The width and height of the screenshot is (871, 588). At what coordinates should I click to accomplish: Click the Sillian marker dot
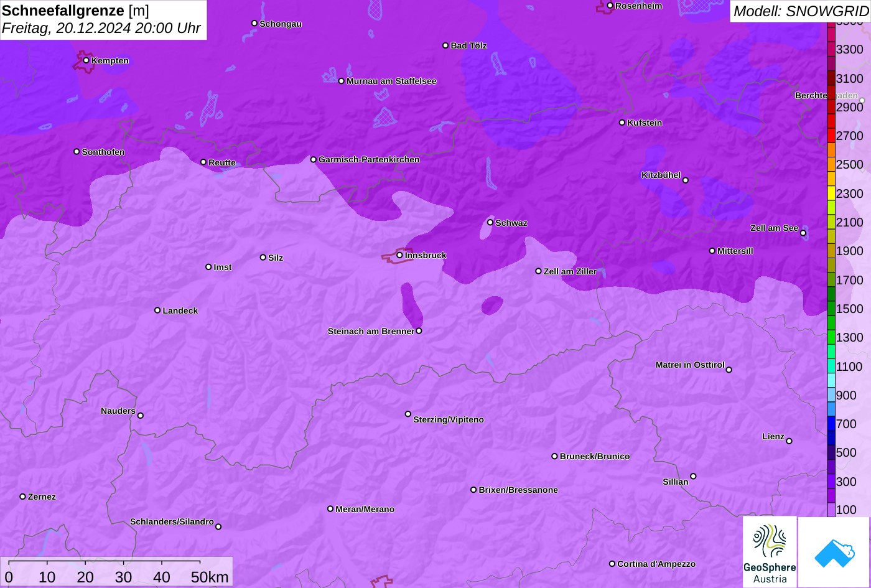pos(693,477)
